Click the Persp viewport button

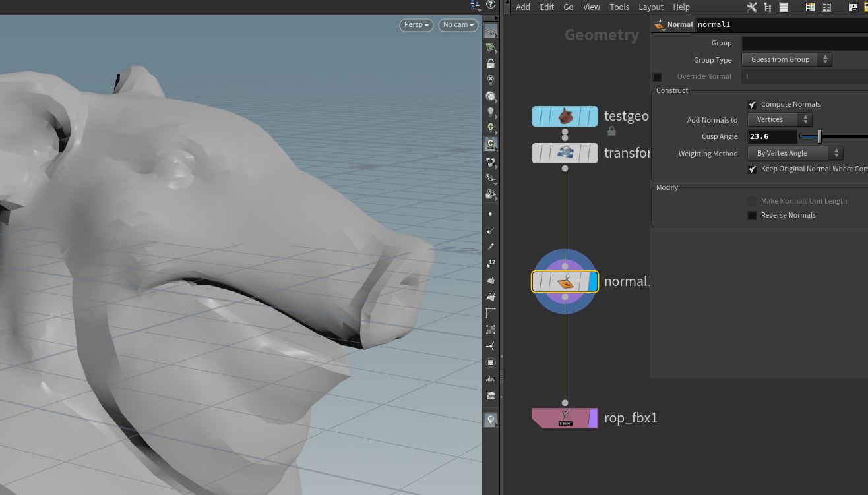click(416, 25)
